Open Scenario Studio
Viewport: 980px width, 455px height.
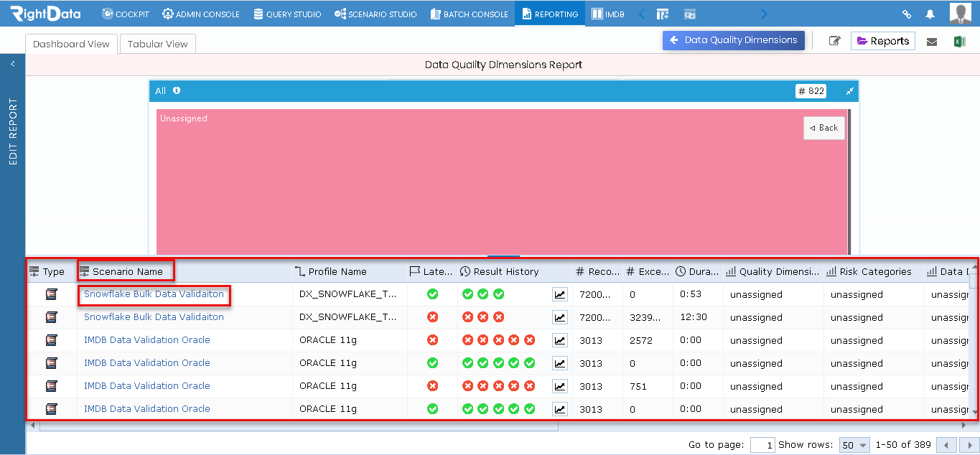[x=375, y=13]
